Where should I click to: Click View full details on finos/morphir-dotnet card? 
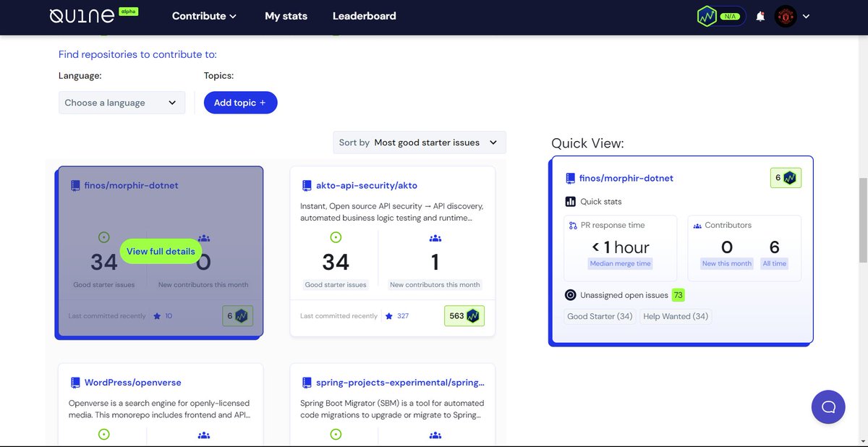161,251
